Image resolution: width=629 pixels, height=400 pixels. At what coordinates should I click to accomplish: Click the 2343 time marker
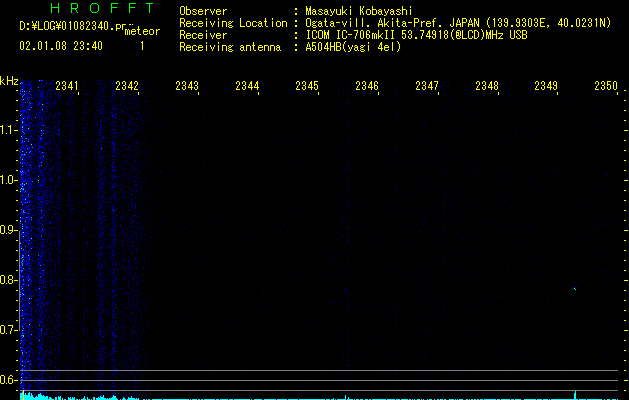pyautogui.click(x=187, y=86)
